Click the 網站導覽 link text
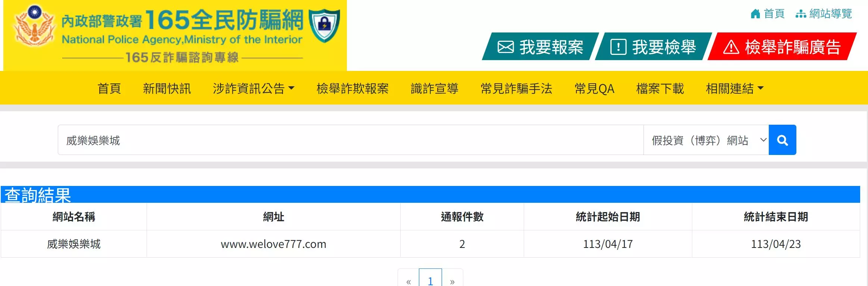Image resolution: width=868 pixels, height=286 pixels. [x=831, y=14]
